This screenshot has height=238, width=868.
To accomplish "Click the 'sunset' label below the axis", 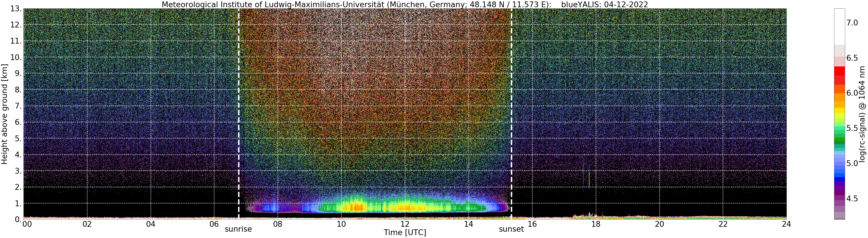I will [x=511, y=229].
